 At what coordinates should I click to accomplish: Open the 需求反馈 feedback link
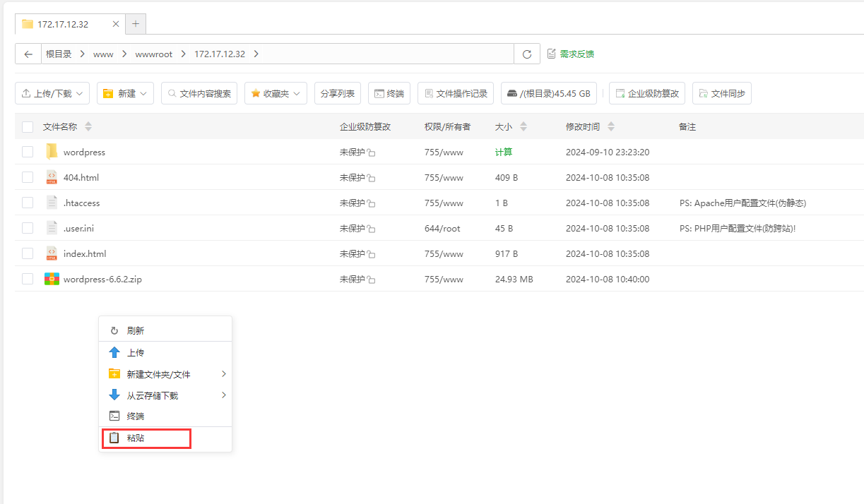(x=571, y=54)
